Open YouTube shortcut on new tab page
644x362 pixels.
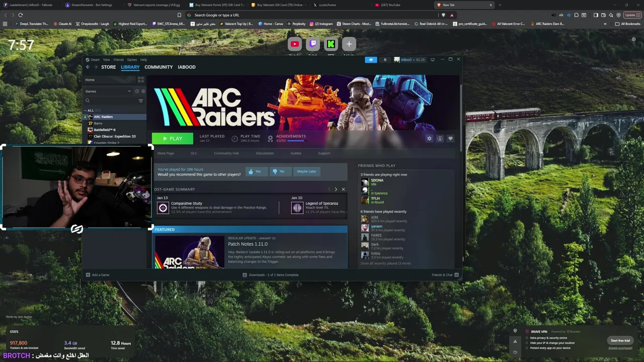point(295,44)
